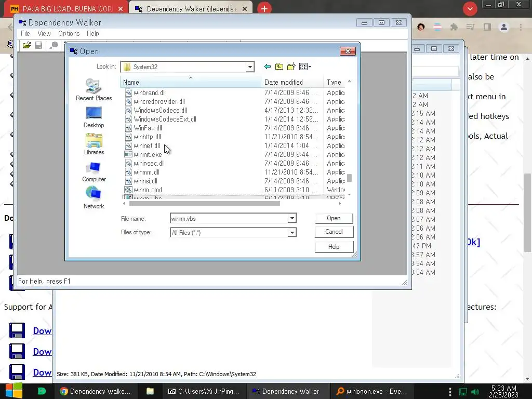Image resolution: width=532 pixels, height=399 pixels.
Task: Sort by the Type column header
Action: 335,82
